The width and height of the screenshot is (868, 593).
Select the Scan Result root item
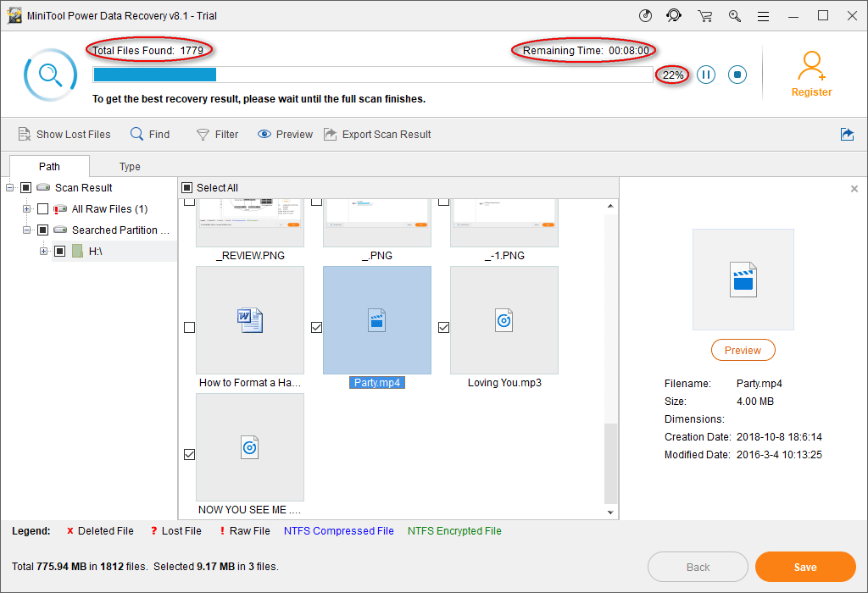(x=83, y=187)
